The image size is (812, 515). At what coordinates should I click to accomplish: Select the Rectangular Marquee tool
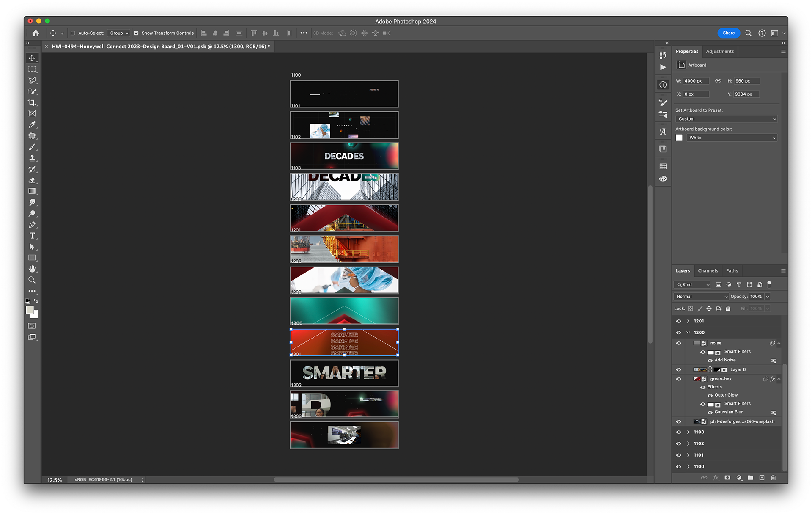pos(32,69)
